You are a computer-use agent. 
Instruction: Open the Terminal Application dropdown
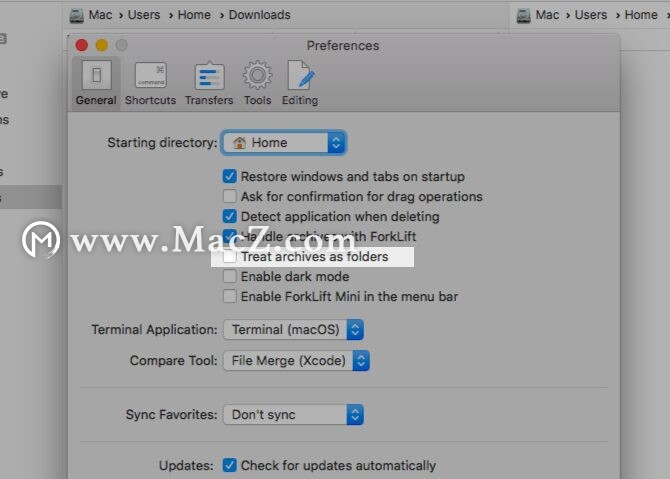(x=294, y=329)
